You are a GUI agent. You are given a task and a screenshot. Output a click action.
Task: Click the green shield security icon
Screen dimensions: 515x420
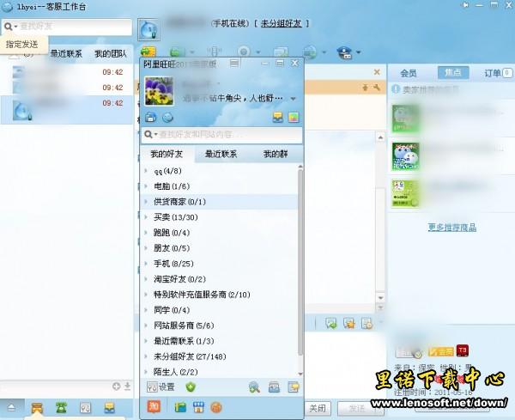click(191, 387)
